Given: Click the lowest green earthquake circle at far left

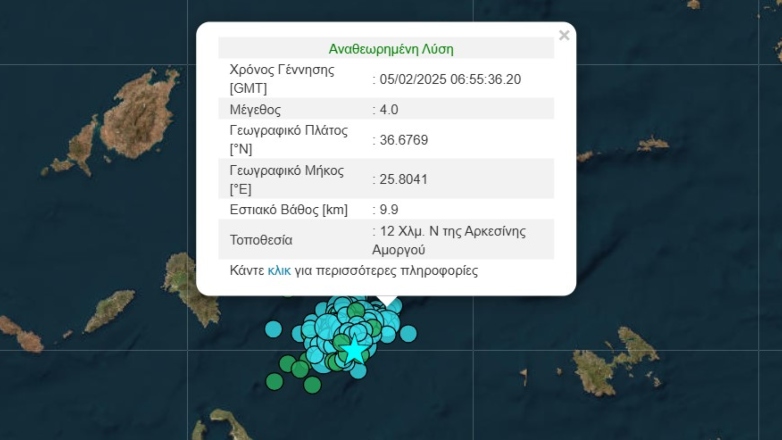Looking at the screenshot, I should coord(275,380).
